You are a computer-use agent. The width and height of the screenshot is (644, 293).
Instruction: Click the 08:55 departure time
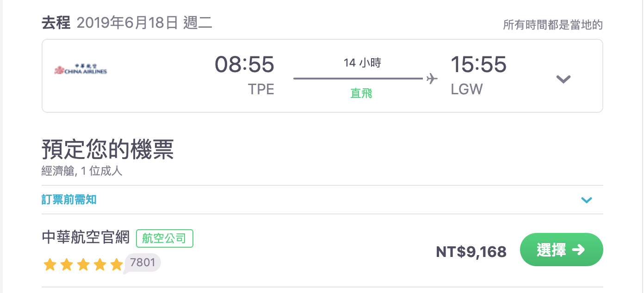click(244, 64)
